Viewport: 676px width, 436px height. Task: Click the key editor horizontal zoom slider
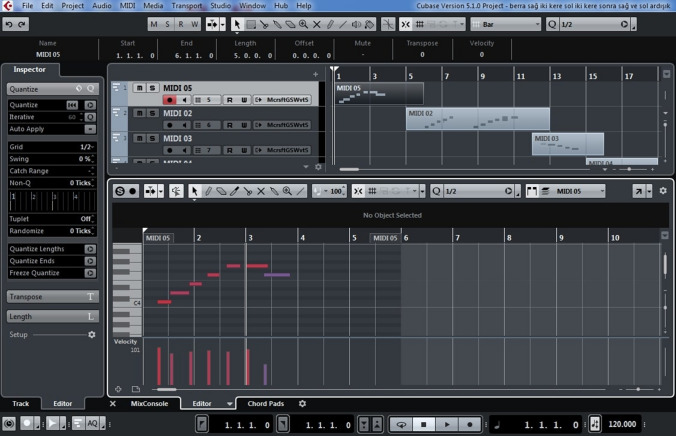pyautogui.click(x=638, y=389)
